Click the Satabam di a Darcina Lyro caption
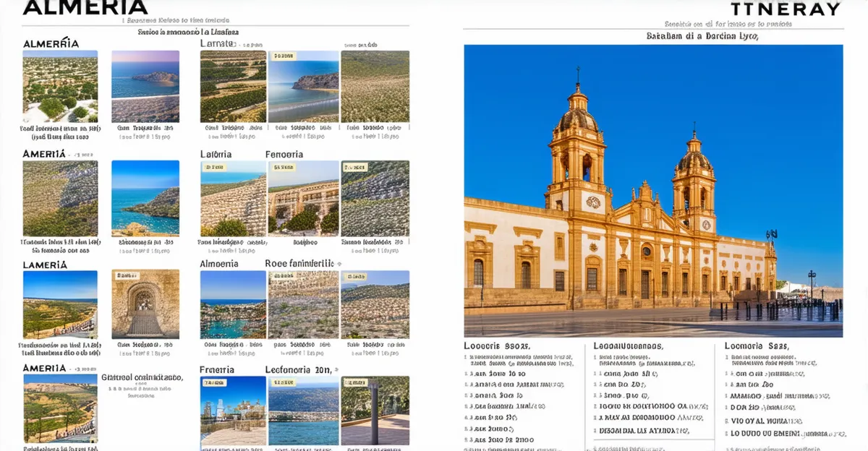Screen dimensions: 868x451 tap(702, 35)
